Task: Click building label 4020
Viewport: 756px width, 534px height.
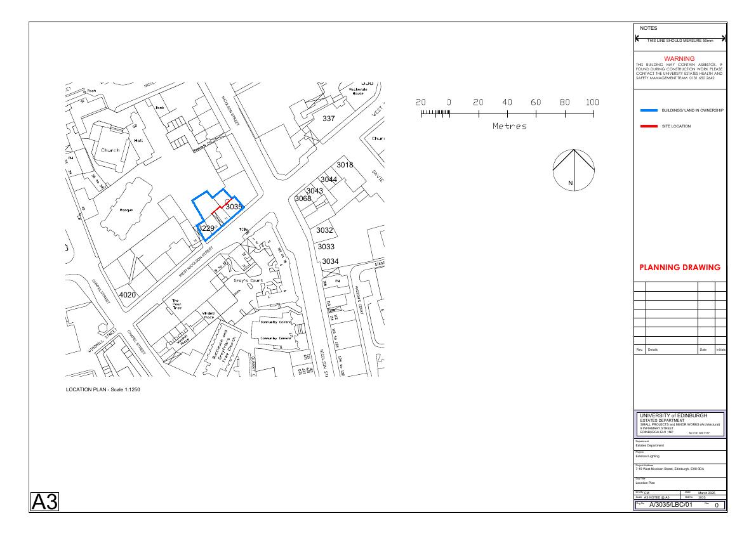Action: [x=128, y=295]
